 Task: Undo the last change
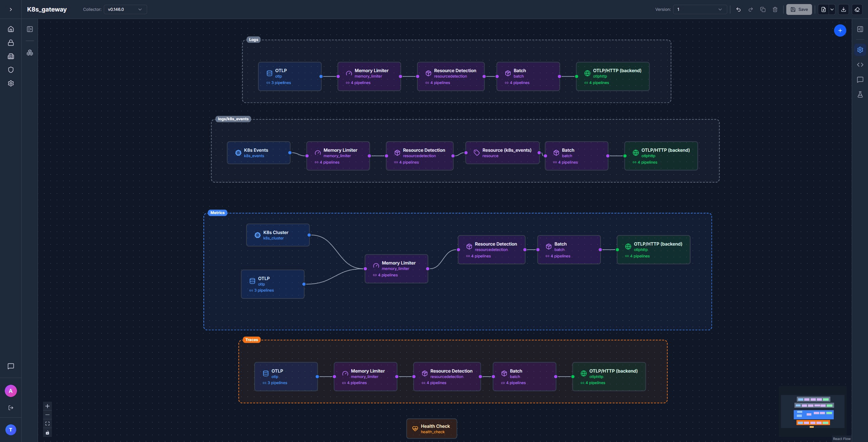click(738, 9)
